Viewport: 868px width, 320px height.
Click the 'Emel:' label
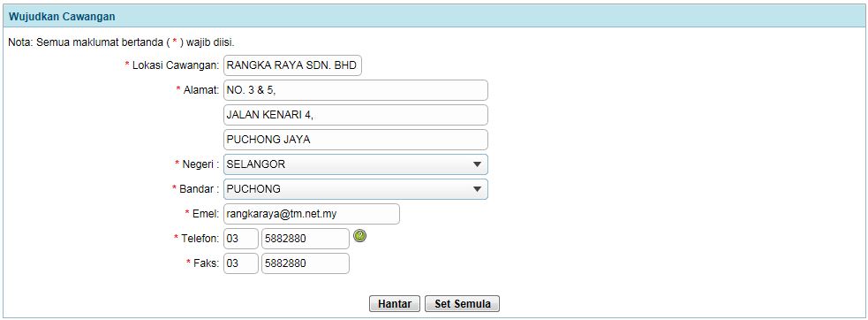click(206, 214)
